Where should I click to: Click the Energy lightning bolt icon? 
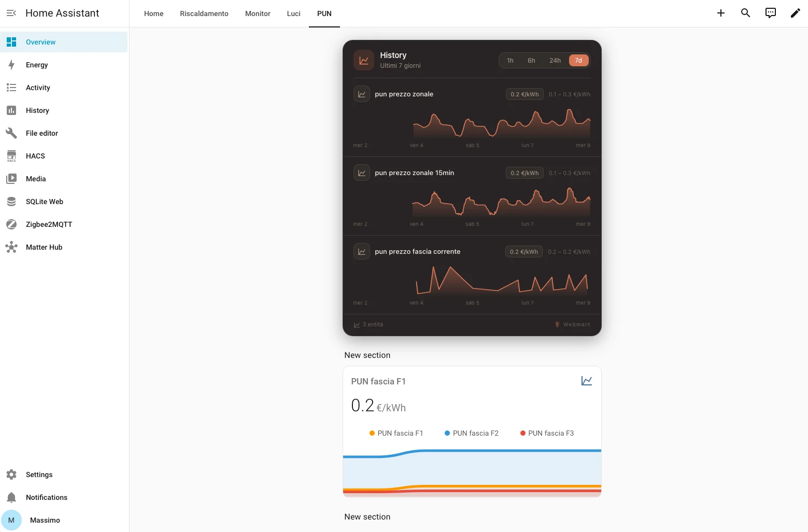coord(11,65)
